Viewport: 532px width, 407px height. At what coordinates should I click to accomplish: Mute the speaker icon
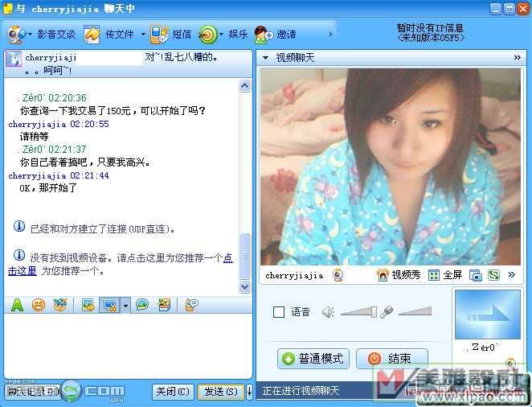(328, 312)
